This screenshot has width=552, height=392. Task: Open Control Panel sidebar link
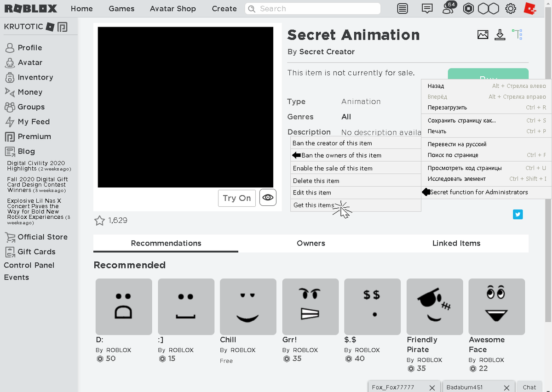tap(29, 265)
